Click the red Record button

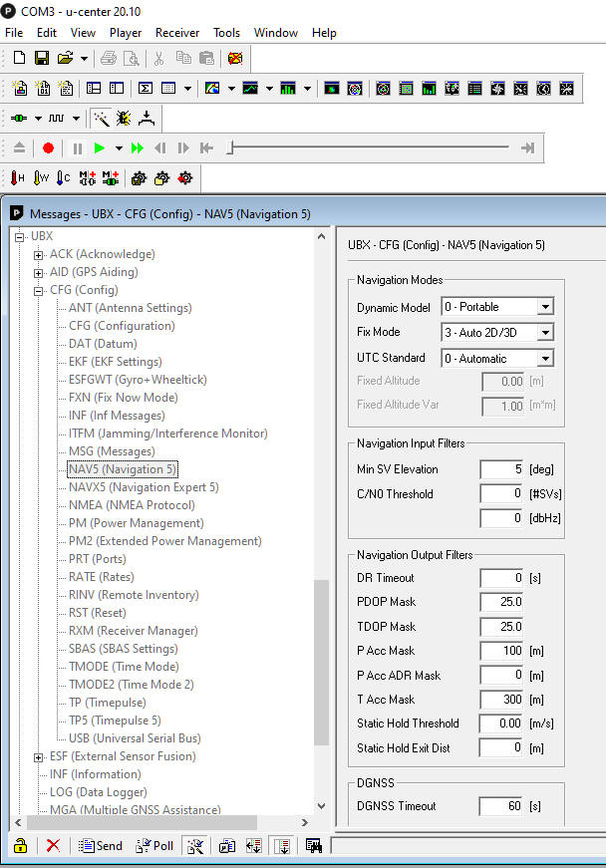coord(48,147)
